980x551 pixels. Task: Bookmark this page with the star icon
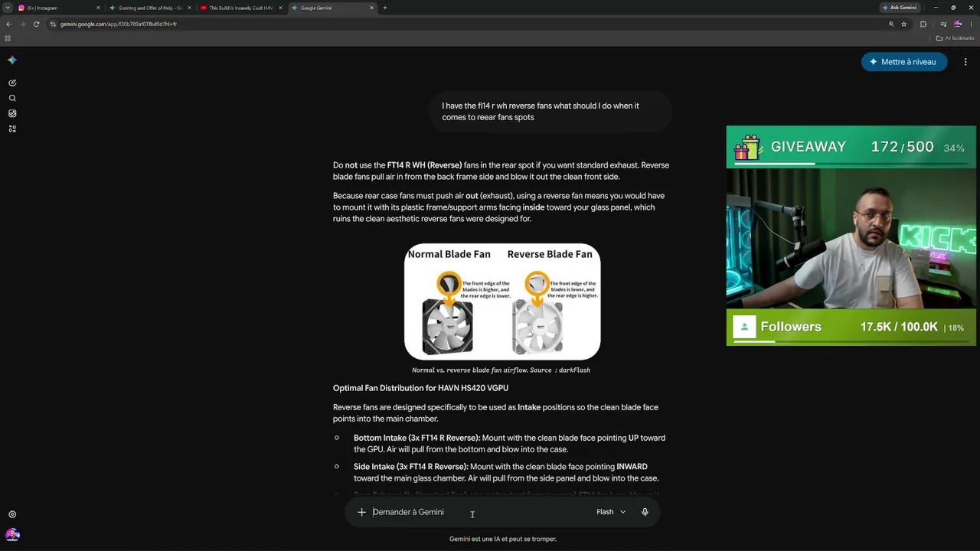[903, 24]
